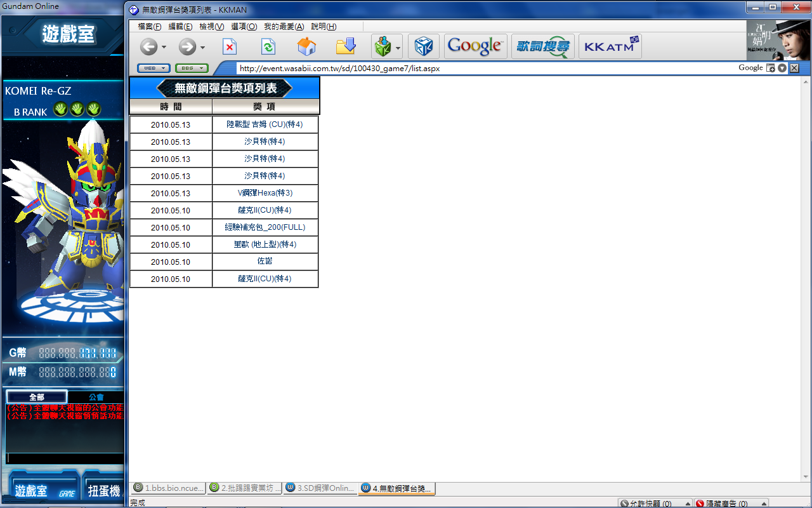Select the 公會 chat tab in game
Screen dimensions: 812x508
click(96, 397)
